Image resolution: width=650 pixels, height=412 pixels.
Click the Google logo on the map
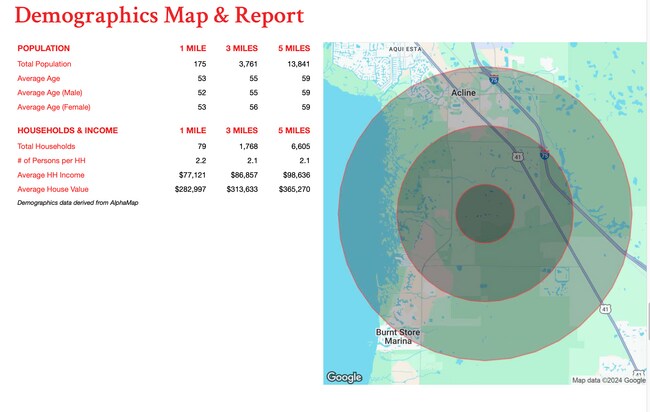click(344, 377)
